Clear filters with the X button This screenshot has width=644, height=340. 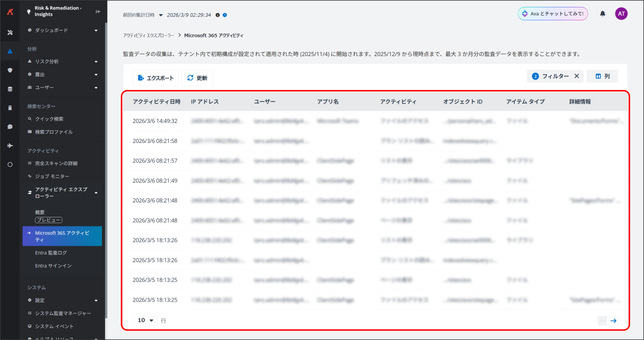pyautogui.click(x=577, y=76)
